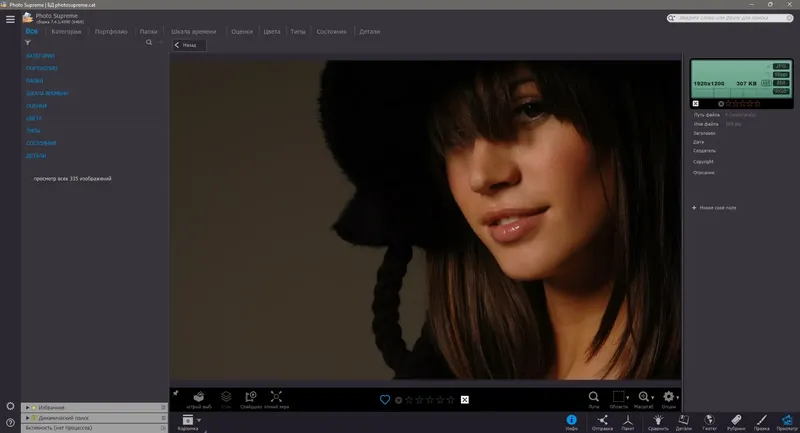Open settings gear at bottom left
This screenshot has width=800, height=433.
[10, 406]
